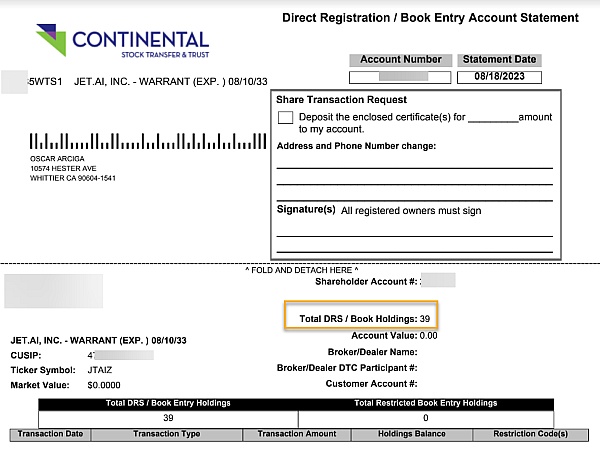Click the Broker/Dealer DTC Participant # label
Screen dimensions: 600x449
pos(347,368)
